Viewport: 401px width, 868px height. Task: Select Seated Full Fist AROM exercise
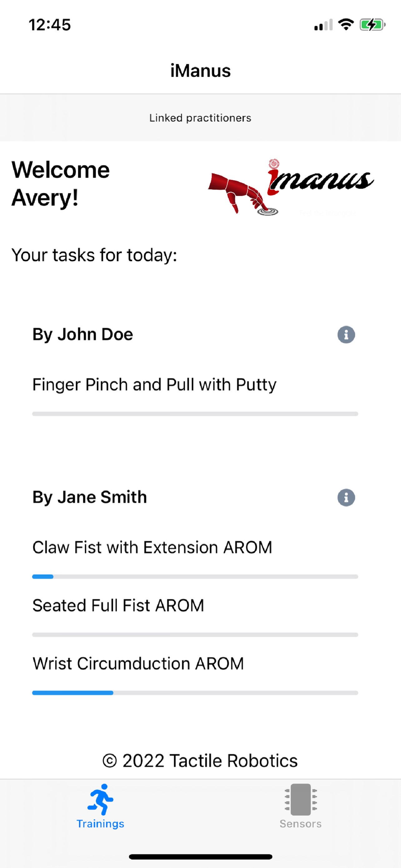point(118,605)
